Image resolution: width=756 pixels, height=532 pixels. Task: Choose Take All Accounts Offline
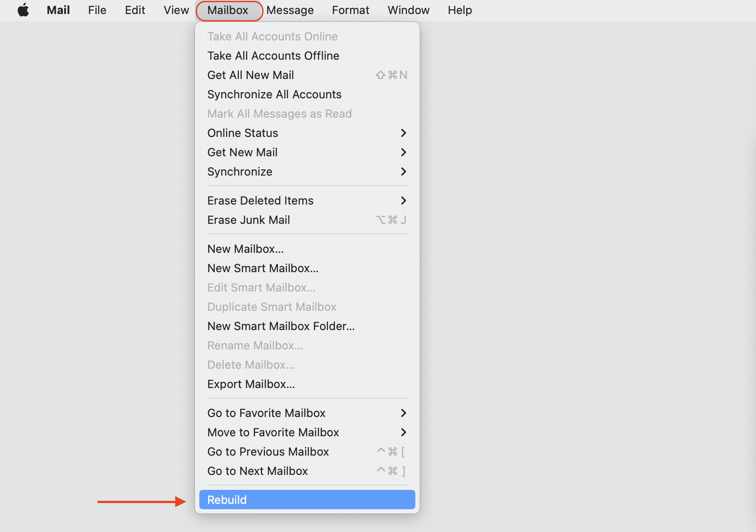tap(273, 56)
